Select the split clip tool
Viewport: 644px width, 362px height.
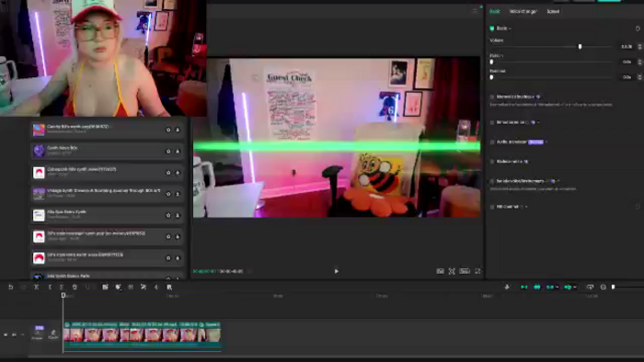[36, 288]
